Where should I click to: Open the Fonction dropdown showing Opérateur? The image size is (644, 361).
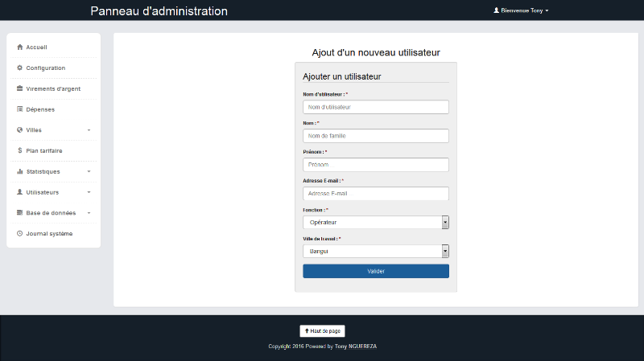[375, 223]
